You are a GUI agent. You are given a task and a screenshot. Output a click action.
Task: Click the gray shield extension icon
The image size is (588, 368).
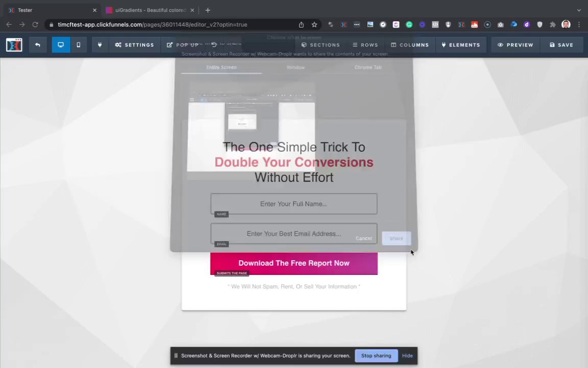point(540,25)
